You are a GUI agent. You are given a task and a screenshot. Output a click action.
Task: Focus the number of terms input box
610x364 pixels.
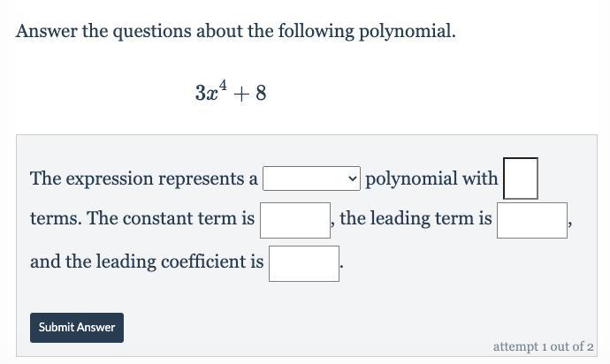[x=521, y=178]
